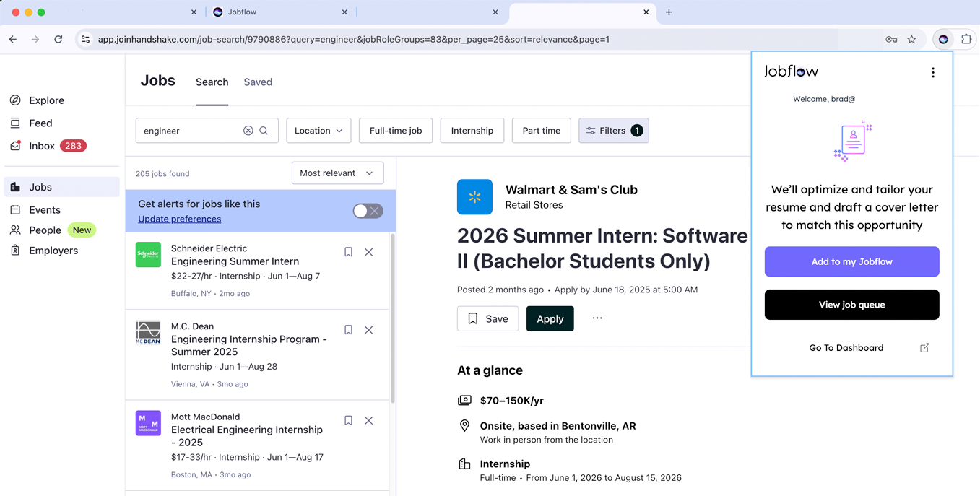The width and height of the screenshot is (980, 496).
Task: Open the People icon in sidebar
Action: coord(15,230)
